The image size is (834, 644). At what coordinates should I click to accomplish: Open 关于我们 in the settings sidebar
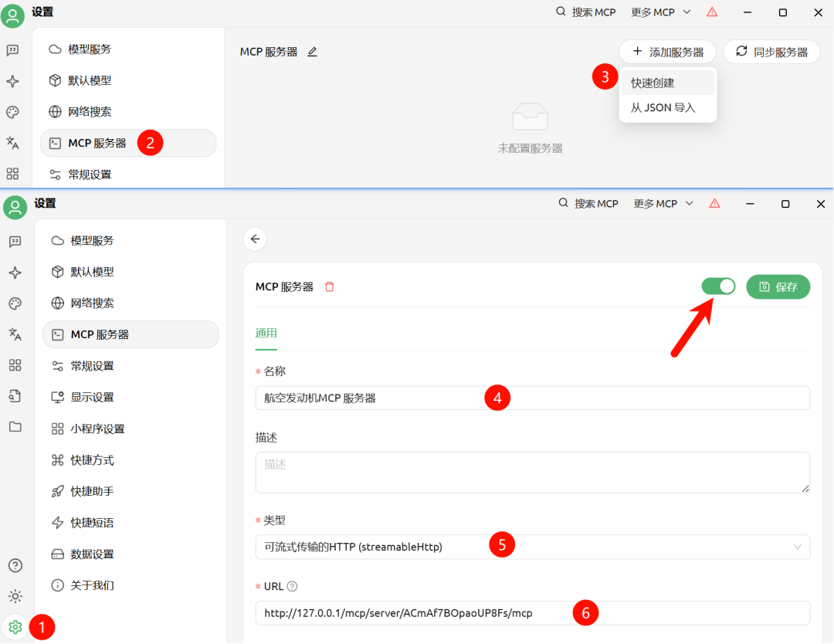tap(131, 585)
